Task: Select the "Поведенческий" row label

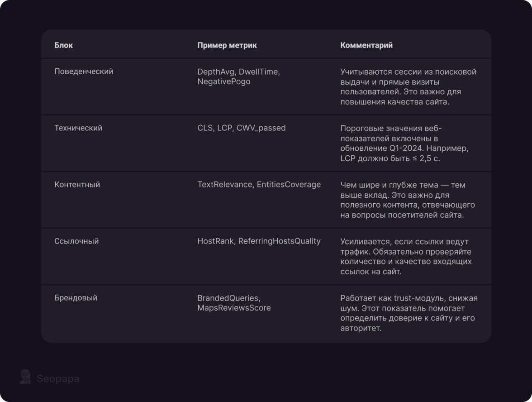Action: pos(84,72)
